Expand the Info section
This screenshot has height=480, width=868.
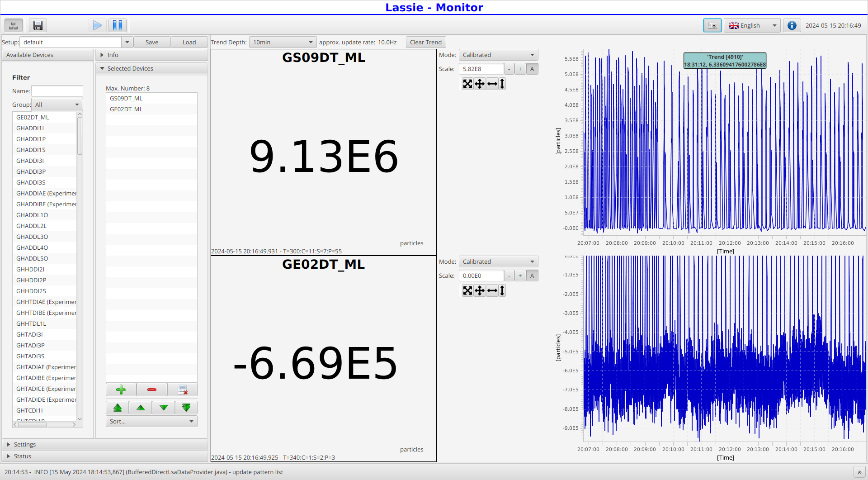click(x=152, y=55)
